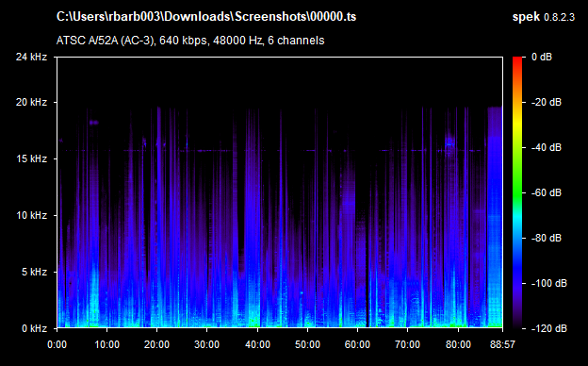588x366 pixels.
Task: Click the red top of the dB color scale
Action: [517, 60]
